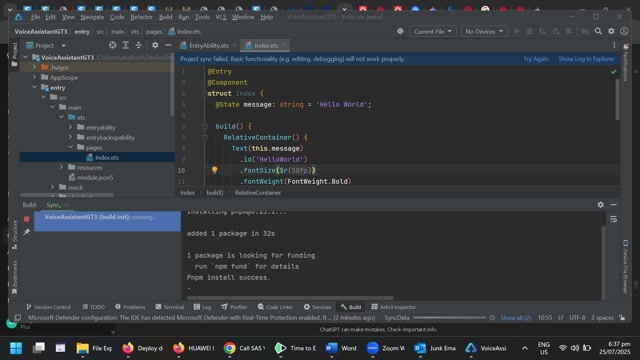Click the build output horizontal scrollbar
Image resolution: width=640 pixels, height=360 pixels.
pyautogui.click(x=290, y=298)
